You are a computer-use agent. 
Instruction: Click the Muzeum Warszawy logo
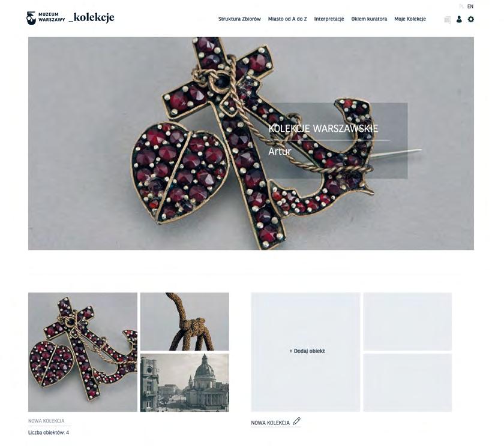pyautogui.click(x=46, y=18)
